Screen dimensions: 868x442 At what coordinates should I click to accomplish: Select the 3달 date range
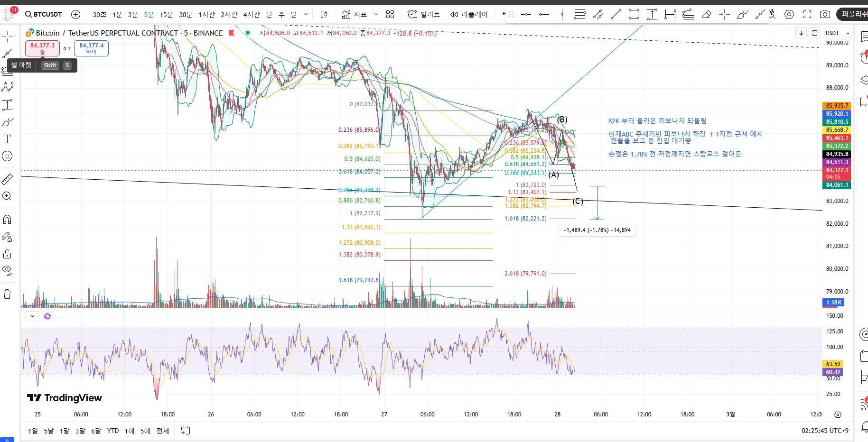[80, 431]
